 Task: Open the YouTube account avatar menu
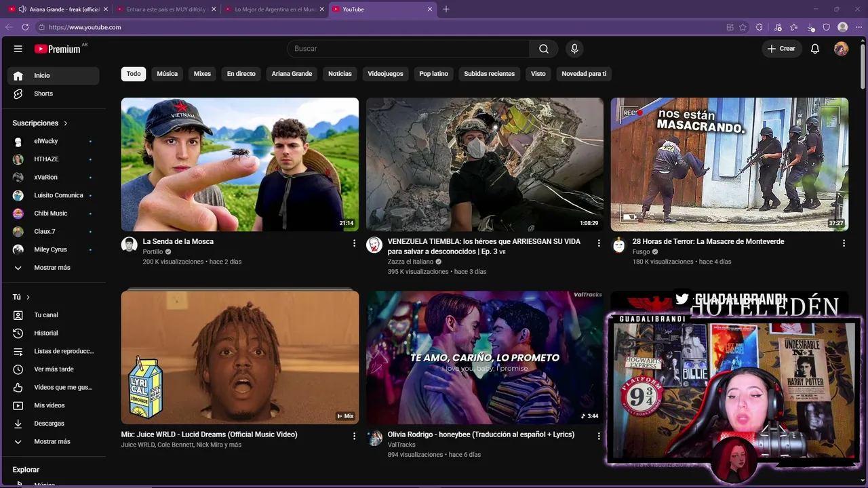coord(841,49)
